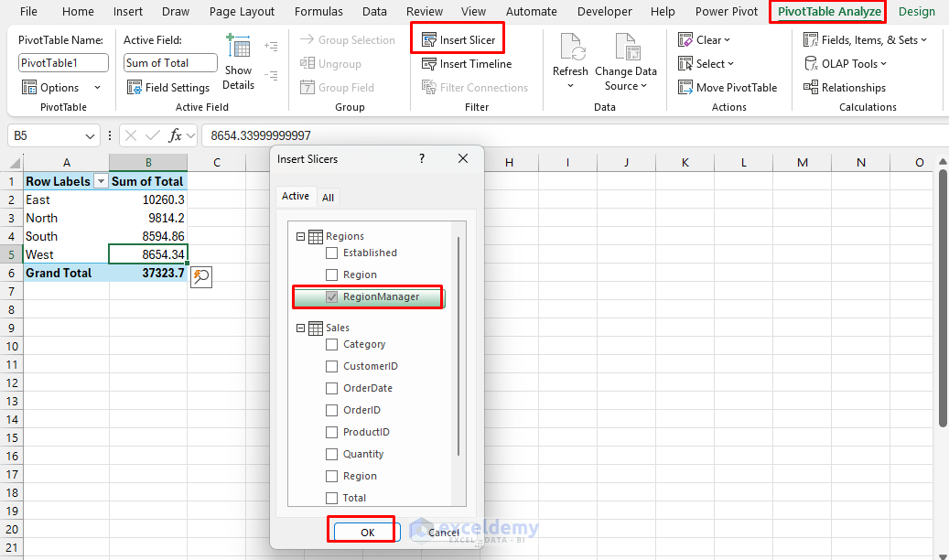Open the Name Box dropdown
The width and height of the screenshot is (949, 560).
90,136
